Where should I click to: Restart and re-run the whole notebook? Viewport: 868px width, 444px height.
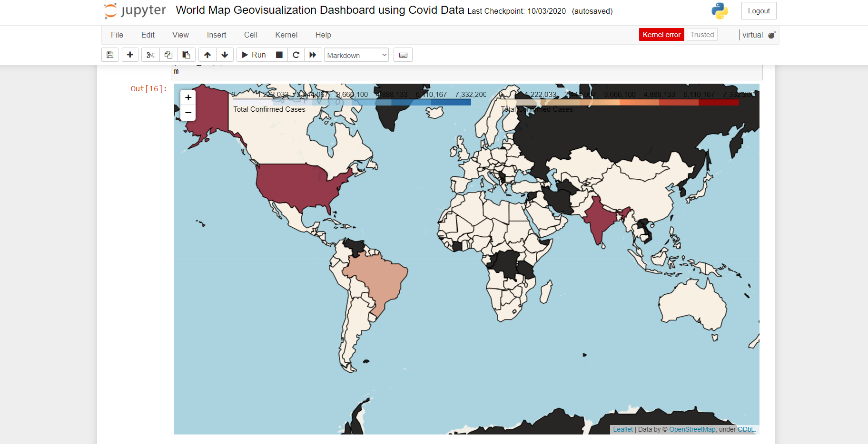313,55
